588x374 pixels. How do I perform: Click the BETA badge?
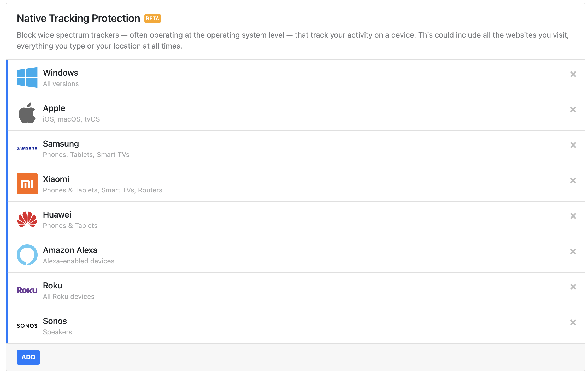pyautogui.click(x=153, y=18)
